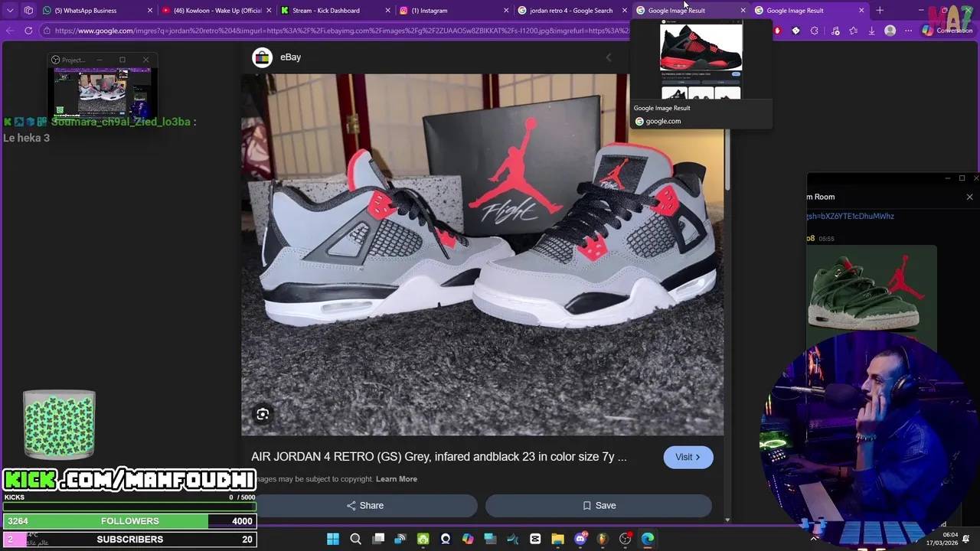Image resolution: width=980 pixels, height=551 pixels.
Task: Open the red ad blocker extension icon
Action: [x=777, y=31]
